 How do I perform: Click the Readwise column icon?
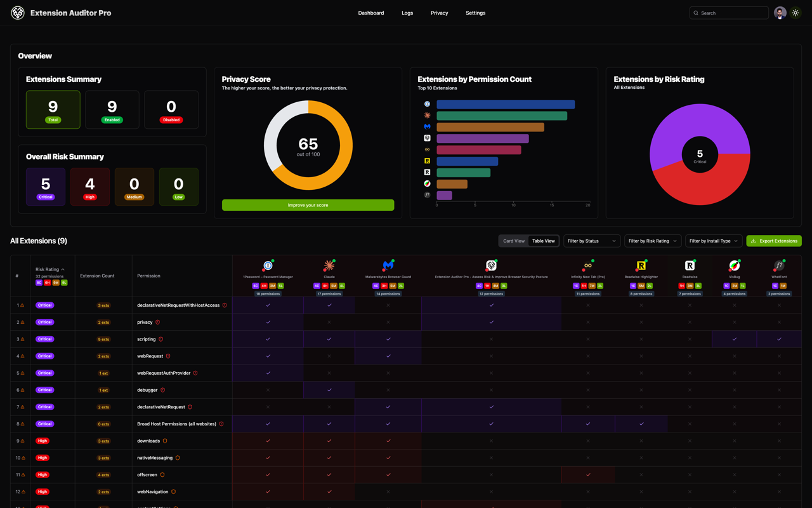click(690, 265)
